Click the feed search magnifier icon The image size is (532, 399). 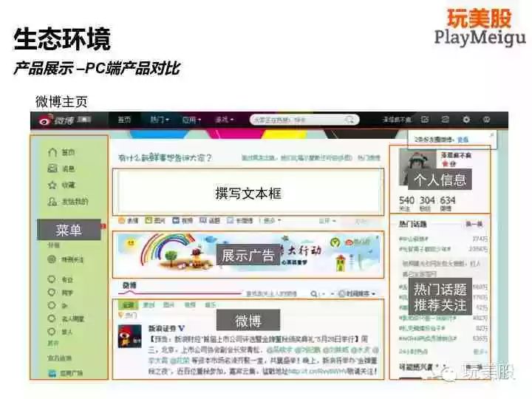point(314,294)
